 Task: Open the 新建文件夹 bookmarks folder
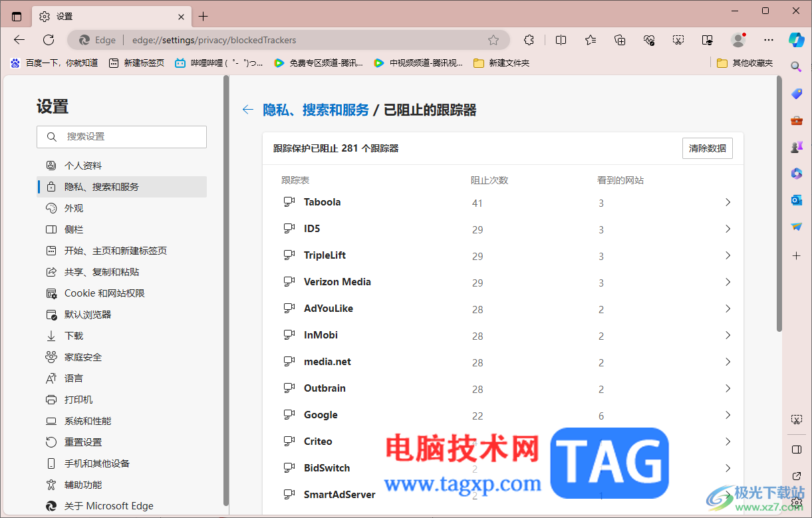point(501,63)
